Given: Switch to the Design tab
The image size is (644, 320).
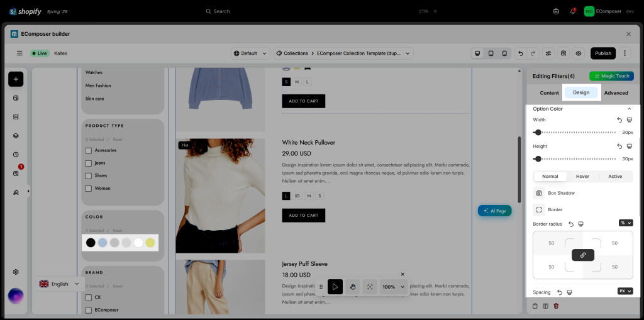Looking at the screenshot, I should point(581,92).
